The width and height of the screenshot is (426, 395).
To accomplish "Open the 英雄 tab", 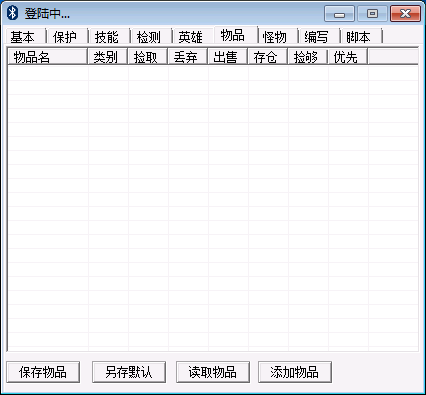I will [193, 37].
